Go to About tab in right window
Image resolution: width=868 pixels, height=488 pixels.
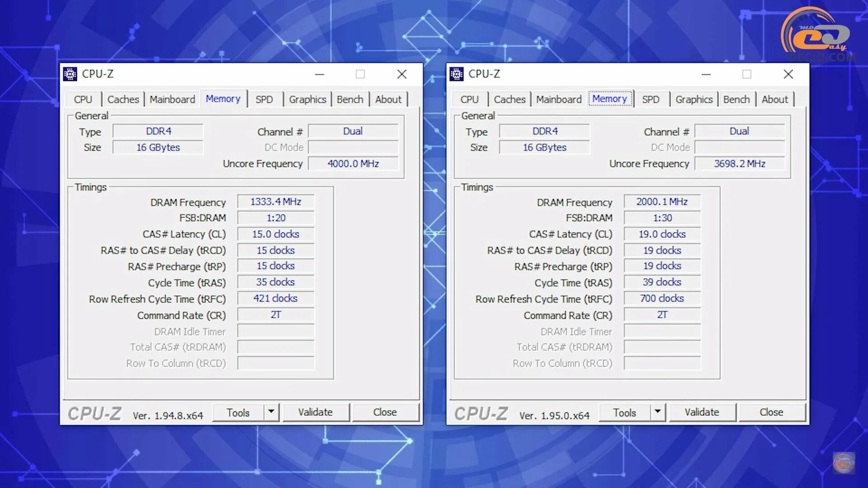click(x=774, y=99)
